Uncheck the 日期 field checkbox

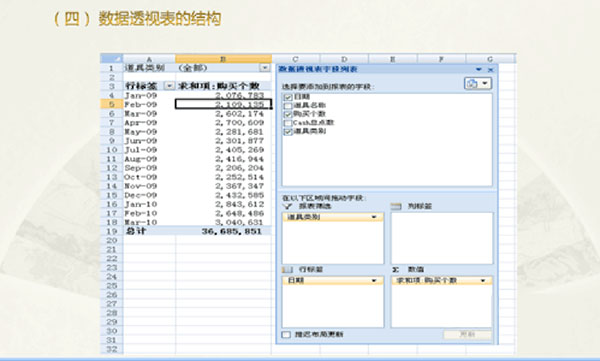(x=288, y=97)
